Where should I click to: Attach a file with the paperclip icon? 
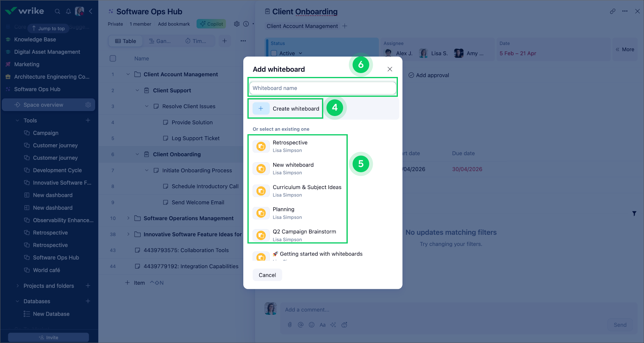click(x=290, y=325)
